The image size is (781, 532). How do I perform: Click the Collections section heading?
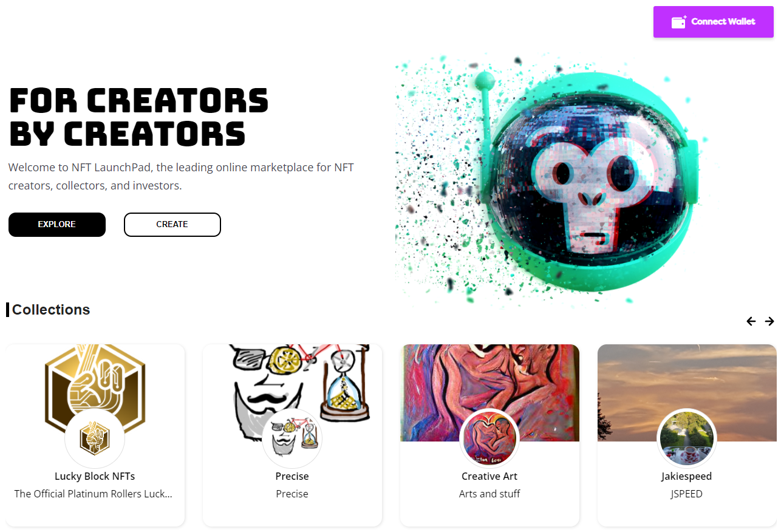[51, 310]
